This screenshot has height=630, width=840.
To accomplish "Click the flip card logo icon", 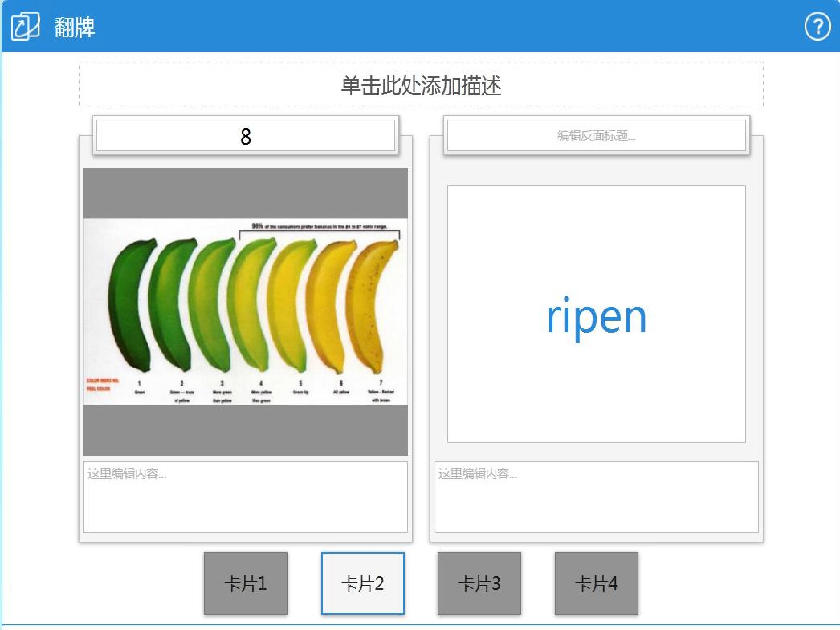I will tap(25, 26).
